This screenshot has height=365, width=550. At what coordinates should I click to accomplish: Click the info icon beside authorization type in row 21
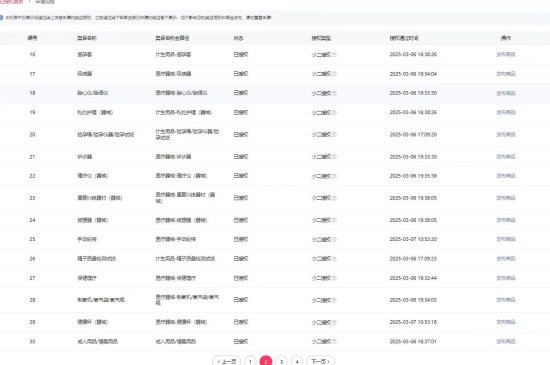pos(334,157)
